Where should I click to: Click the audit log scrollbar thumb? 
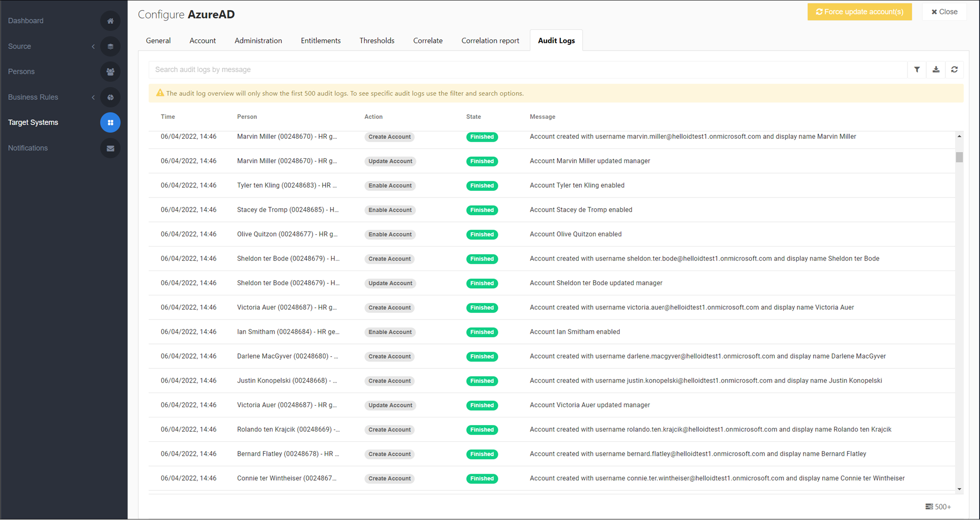959,157
